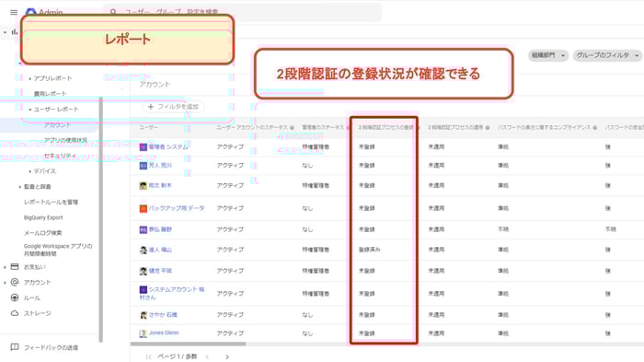The image size is (644, 362).
Task: Click avatar in the 平岡 user row
Action: point(143,271)
